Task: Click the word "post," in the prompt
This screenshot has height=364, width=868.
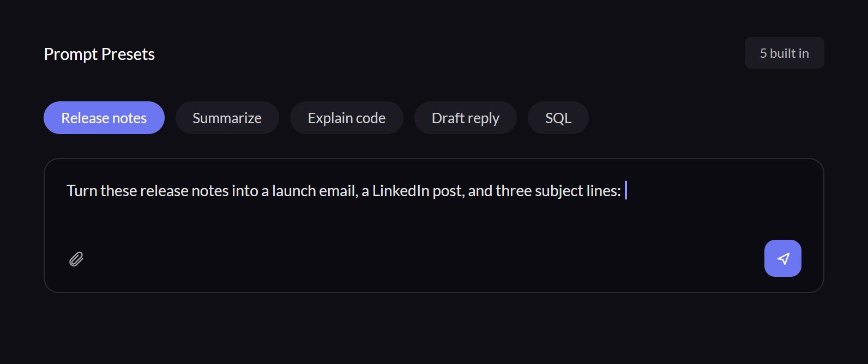Action: [448, 191]
